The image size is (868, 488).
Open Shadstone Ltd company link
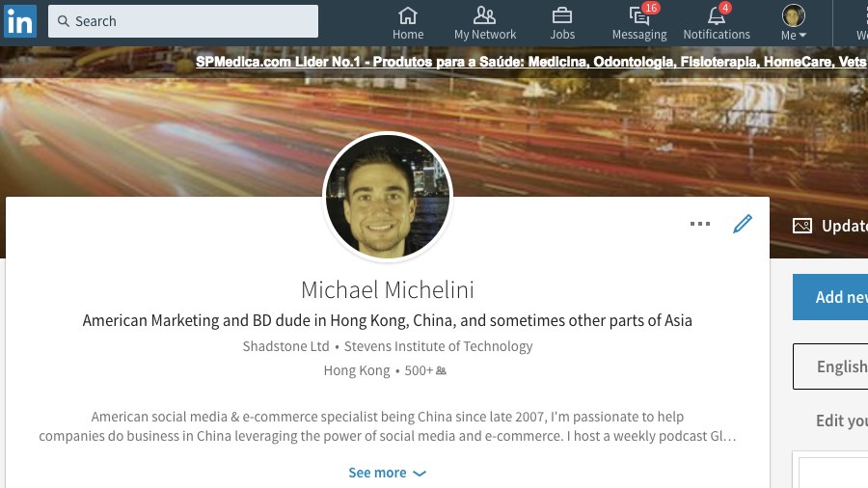click(285, 346)
